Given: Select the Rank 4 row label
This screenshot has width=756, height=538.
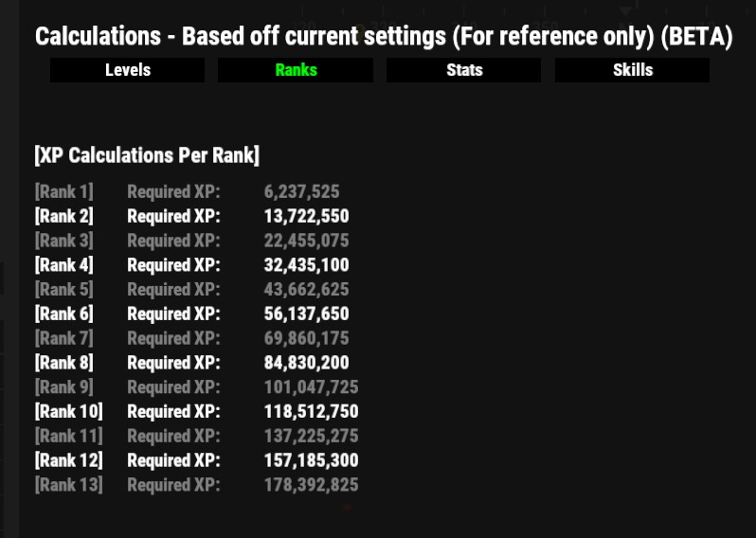Looking at the screenshot, I should (x=64, y=265).
